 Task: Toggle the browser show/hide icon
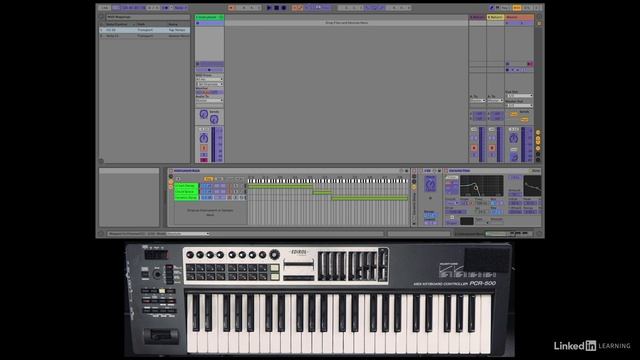(102, 17)
